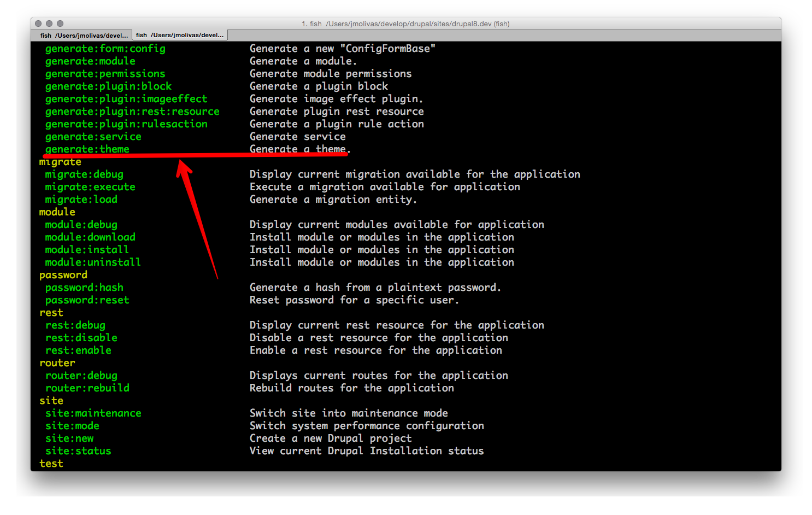Click "Generate a hash from a plaintext password."

375,288
